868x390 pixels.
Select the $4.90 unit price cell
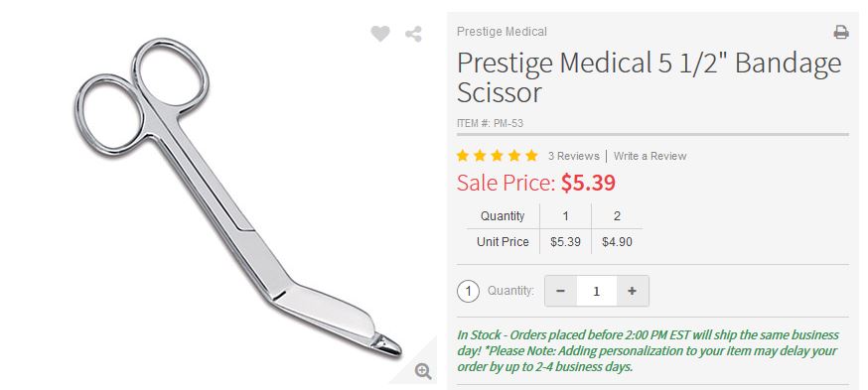[617, 242]
